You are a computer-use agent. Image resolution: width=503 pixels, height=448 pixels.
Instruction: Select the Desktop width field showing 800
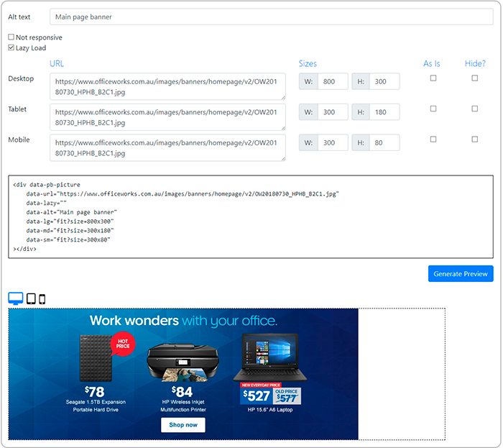(x=333, y=81)
